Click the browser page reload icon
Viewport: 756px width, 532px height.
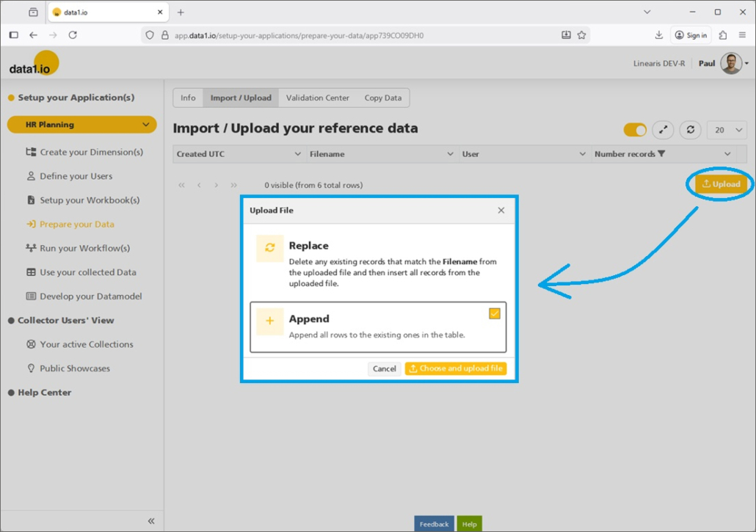tap(73, 35)
